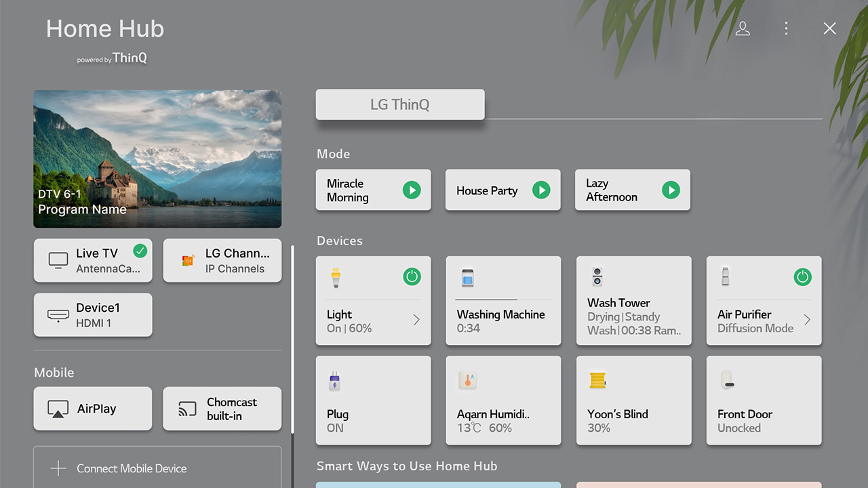Toggle the Light power button off

(412, 277)
